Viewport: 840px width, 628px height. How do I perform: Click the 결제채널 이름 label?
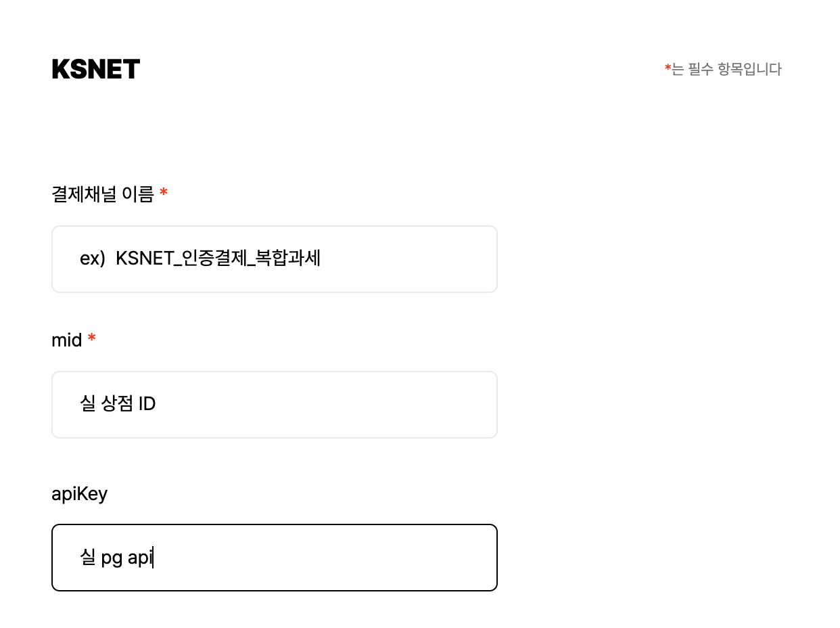[x=103, y=195]
